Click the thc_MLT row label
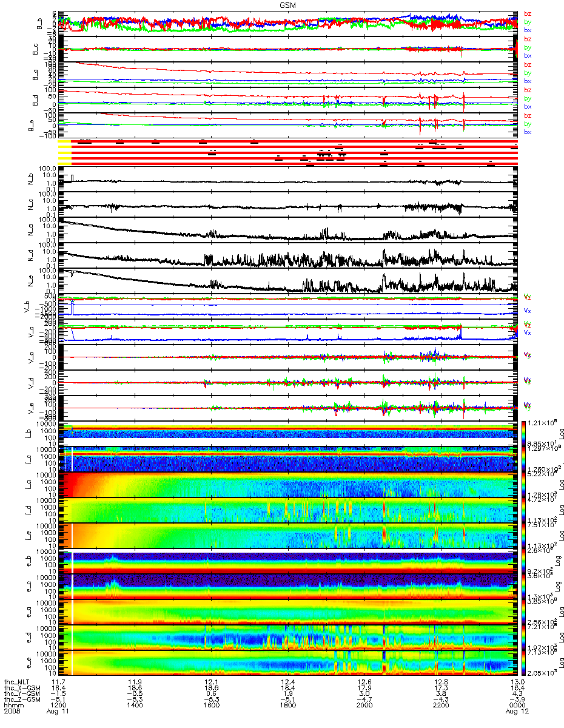Image resolution: width=564 pixels, height=728 pixels. point(18,681)
